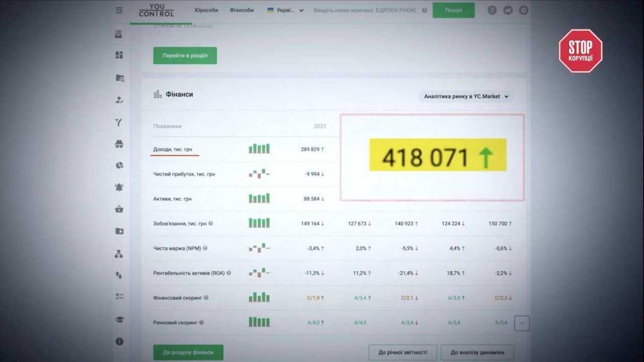644x362 pixels.
Task: Click the 150 700 liabilities value
Action: pyautogui.click(x=498, y=224)
